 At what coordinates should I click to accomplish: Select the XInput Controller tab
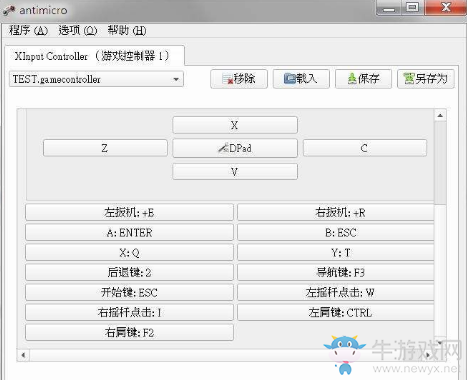(94, 56)
